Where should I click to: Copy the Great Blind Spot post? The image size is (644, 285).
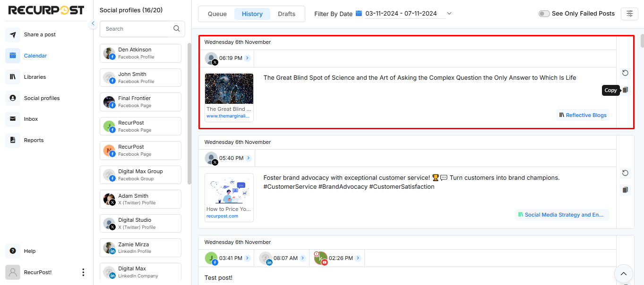click(x=625, y=90)
